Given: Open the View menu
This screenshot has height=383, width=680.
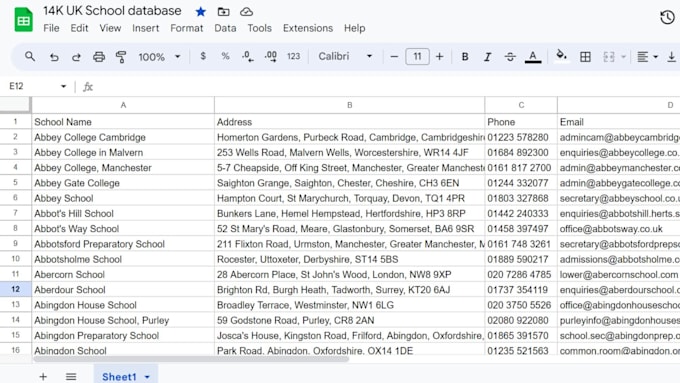Looking at the screenshot, I should pyautogui.click(x=110, y=28).
